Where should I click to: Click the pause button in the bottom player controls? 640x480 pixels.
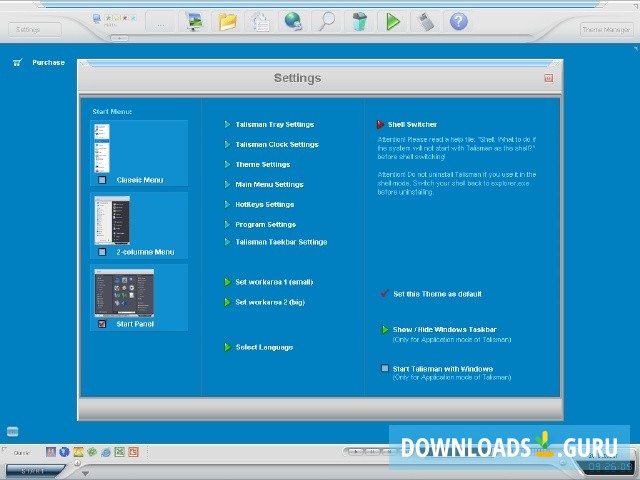[x=372, y=452]
